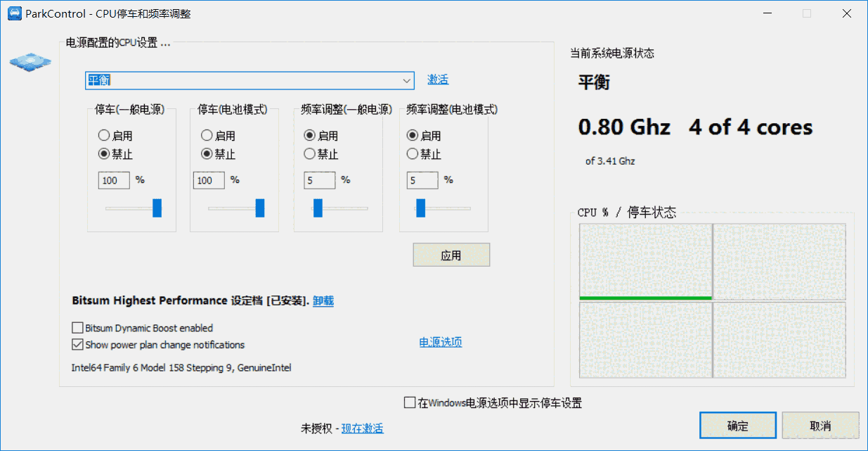868x451 pixels.
Task: Open the power plan dropdown showing 平衡
Action: coord(250,80)
